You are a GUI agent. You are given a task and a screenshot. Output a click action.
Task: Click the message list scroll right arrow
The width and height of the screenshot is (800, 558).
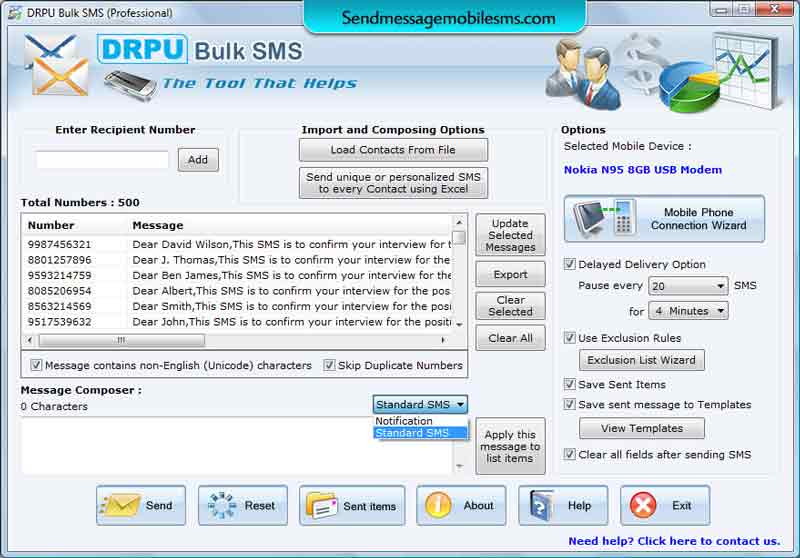(x=443, y=340)
